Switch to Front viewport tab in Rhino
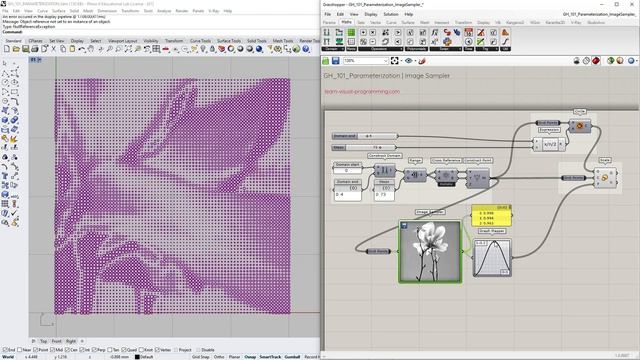 [56, 341]
